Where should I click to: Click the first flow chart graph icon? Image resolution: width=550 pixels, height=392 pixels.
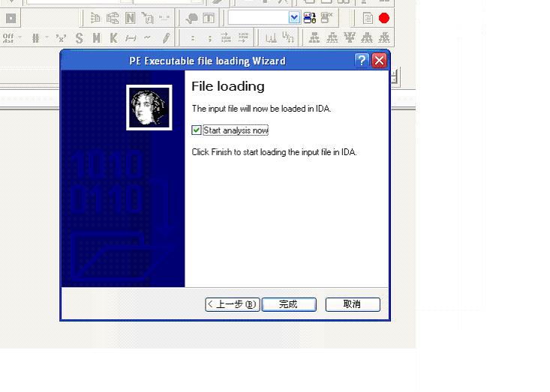click(x=314, y=37)
